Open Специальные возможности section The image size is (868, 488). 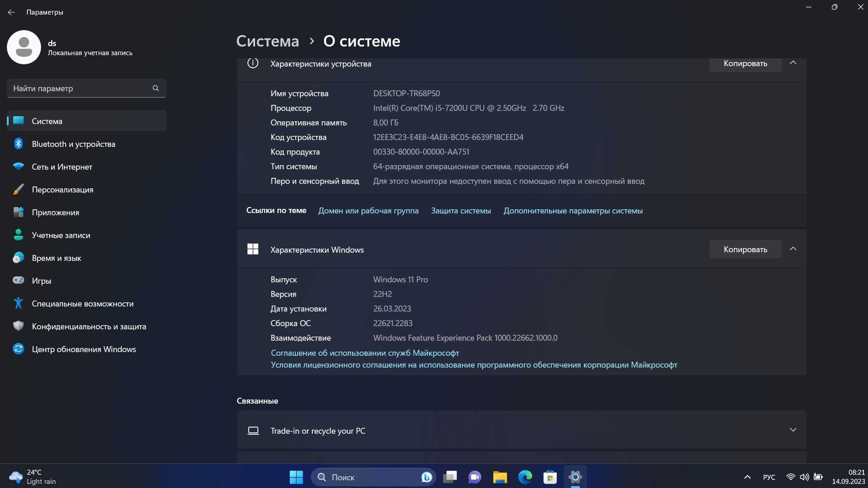87,303
